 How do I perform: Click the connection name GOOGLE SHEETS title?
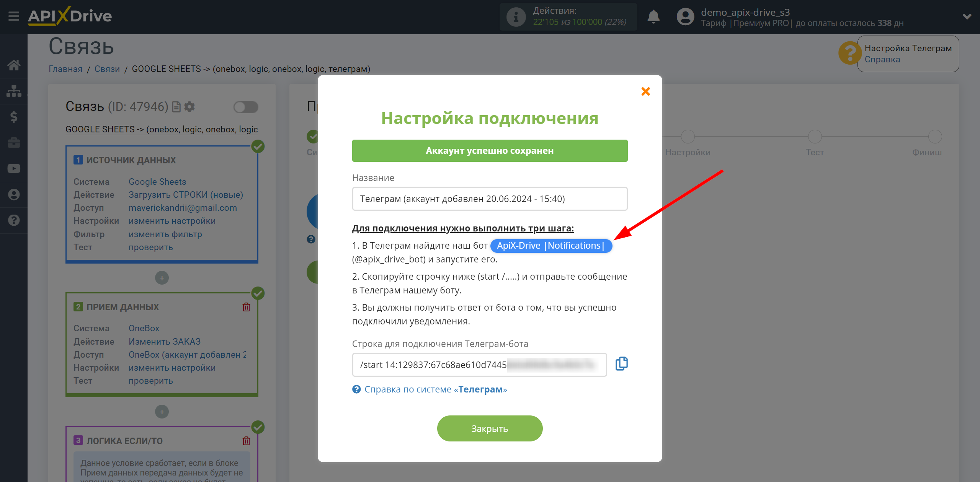pyautogui.click(x=162, y=129)
